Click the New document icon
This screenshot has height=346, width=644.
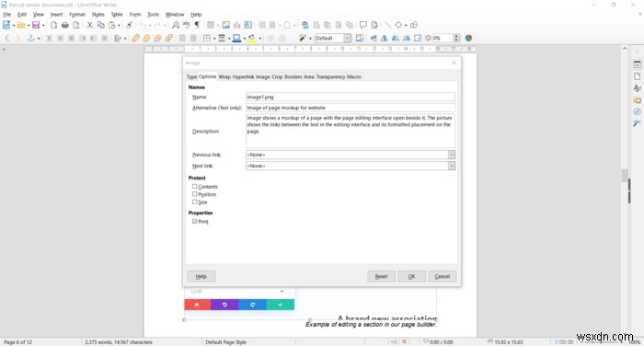point(6,25)
